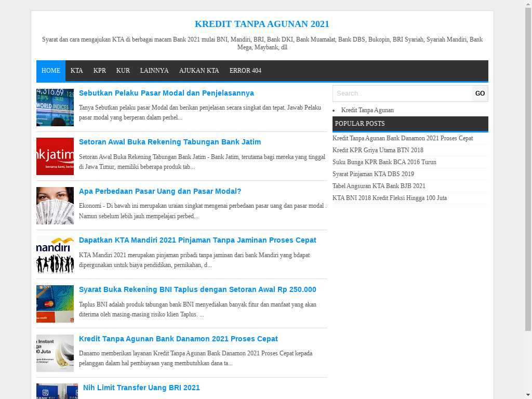Open post Sebutkan Pelaku Pasar Modal dan Penjelasannya
This screenshot has height=399, width=532.
(167, 94)
